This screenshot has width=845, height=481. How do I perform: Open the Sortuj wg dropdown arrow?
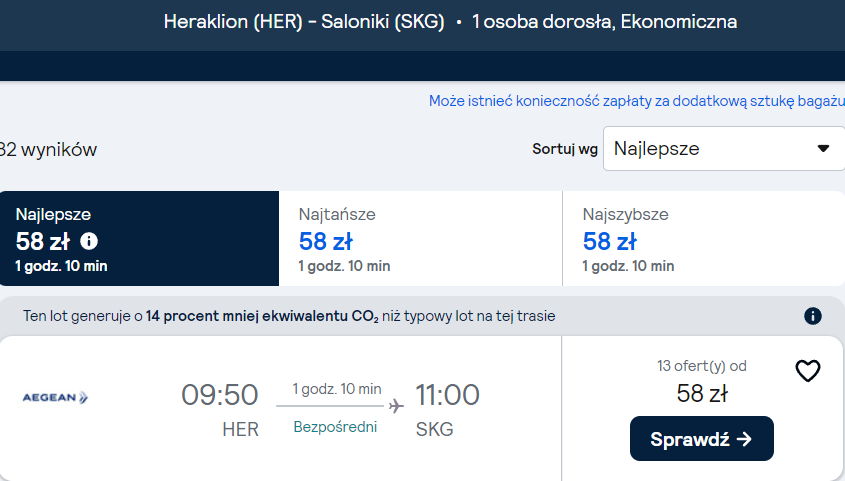tap(823, 148)
